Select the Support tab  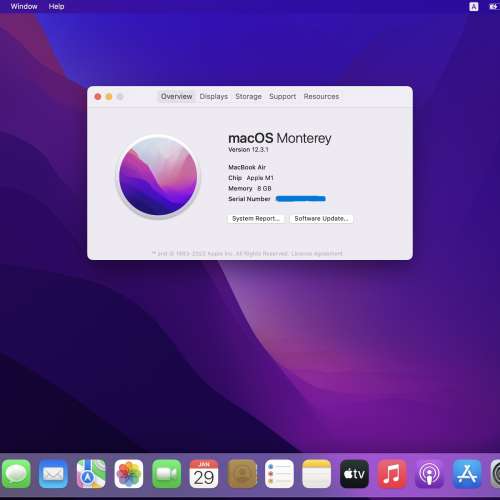tap(282, 96)
